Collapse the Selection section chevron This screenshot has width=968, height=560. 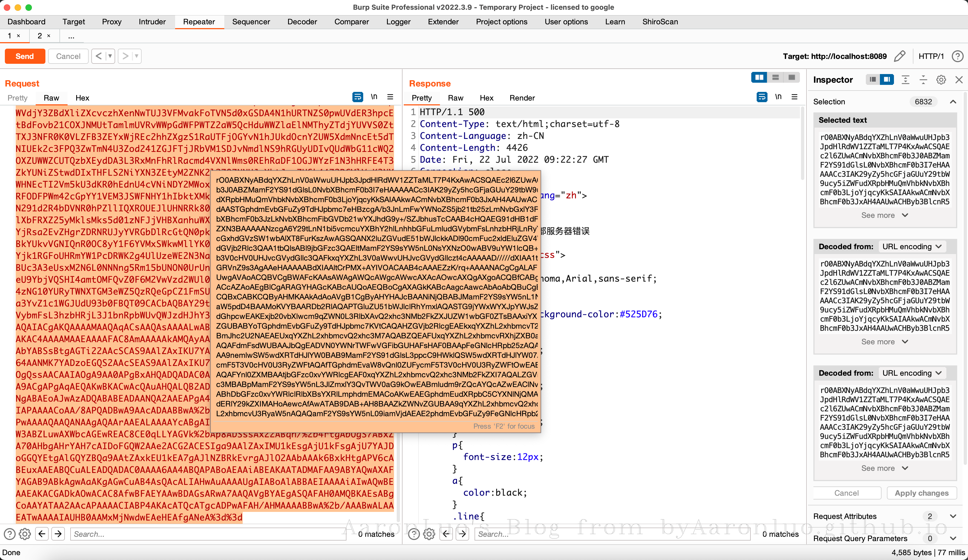(x=953, y=102)
